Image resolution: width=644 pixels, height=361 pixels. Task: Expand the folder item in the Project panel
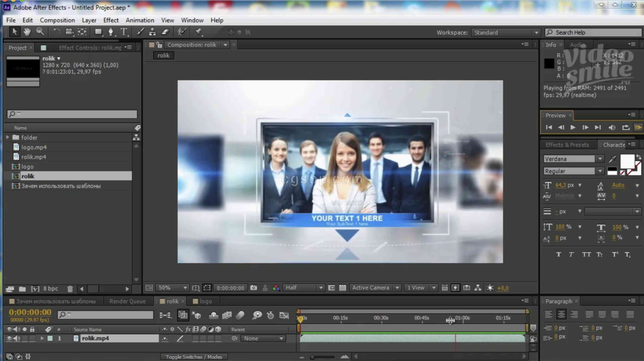[8, 137]
